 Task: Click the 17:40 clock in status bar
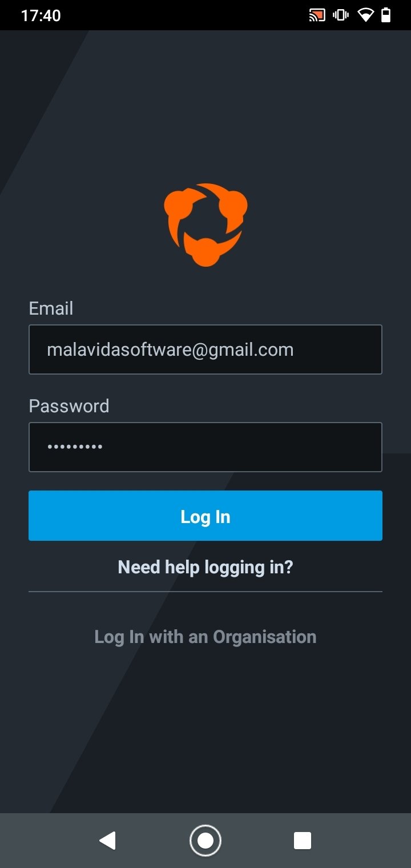[41, 15]
